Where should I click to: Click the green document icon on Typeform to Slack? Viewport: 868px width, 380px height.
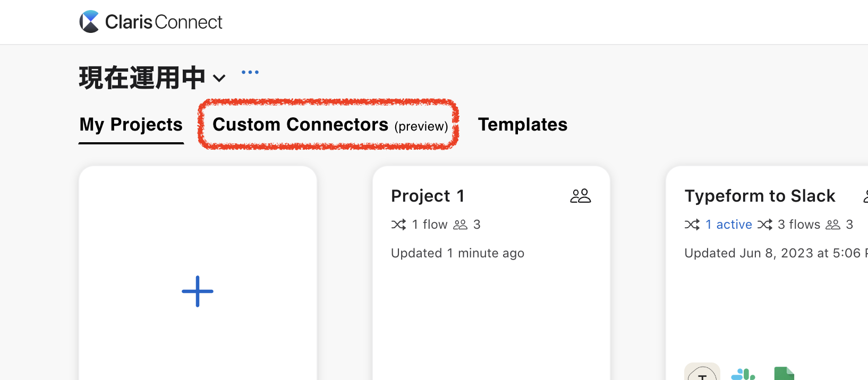(784, 374)
